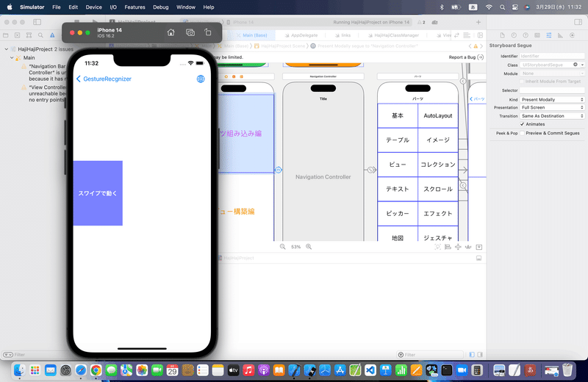Open the Features menu

coord(135,7)
